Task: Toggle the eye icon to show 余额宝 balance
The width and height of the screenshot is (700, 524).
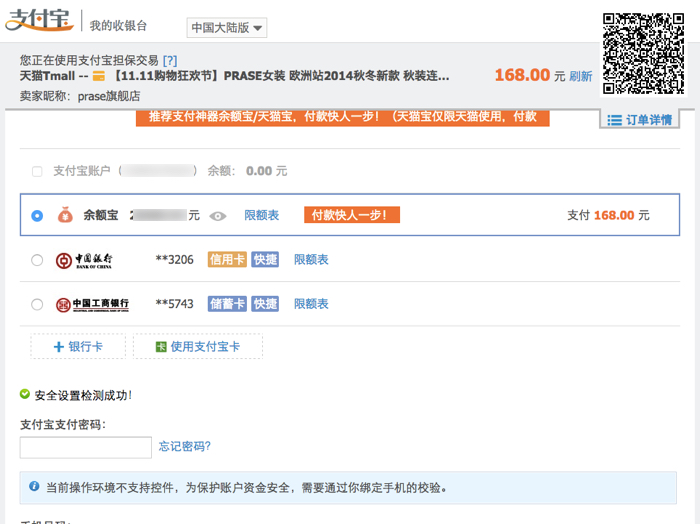Action: pos(218,216)
